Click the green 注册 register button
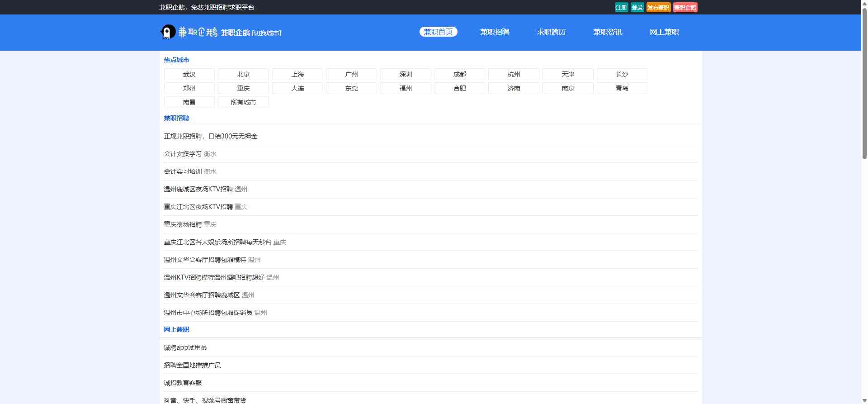Image resolution: width=868 pixels, height=404 pixels. coord(621,7)
